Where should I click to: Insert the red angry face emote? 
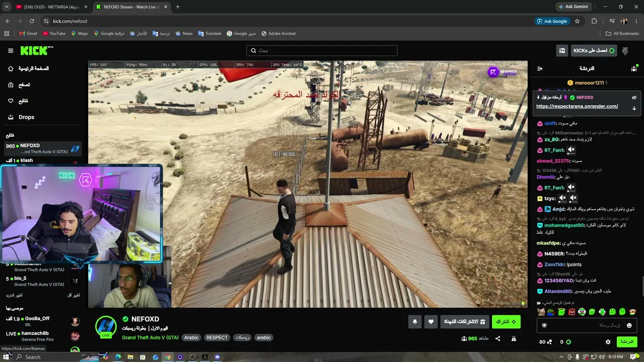[572, 312]
